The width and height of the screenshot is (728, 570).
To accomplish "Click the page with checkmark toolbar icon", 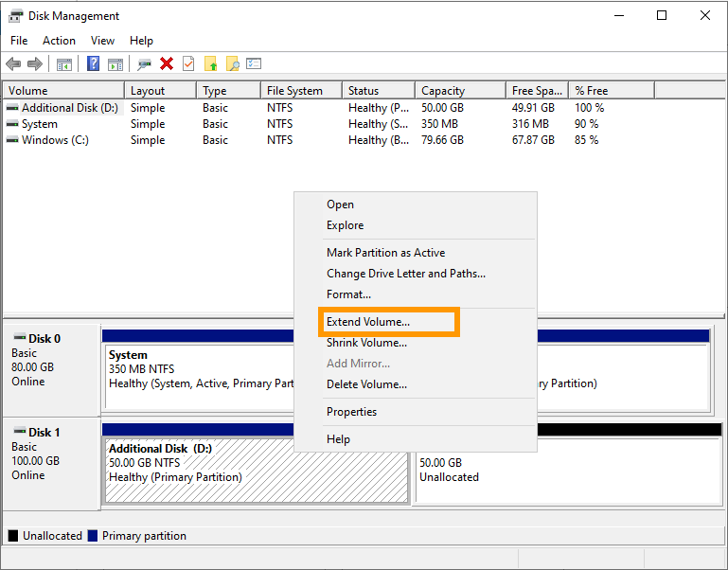I will 188,63.
